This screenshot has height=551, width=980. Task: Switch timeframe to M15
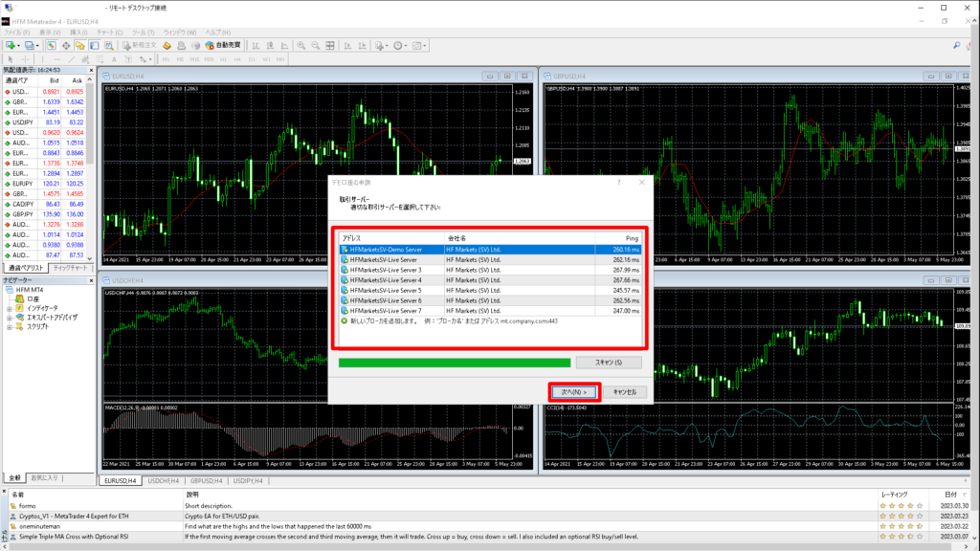coord(194,59)
